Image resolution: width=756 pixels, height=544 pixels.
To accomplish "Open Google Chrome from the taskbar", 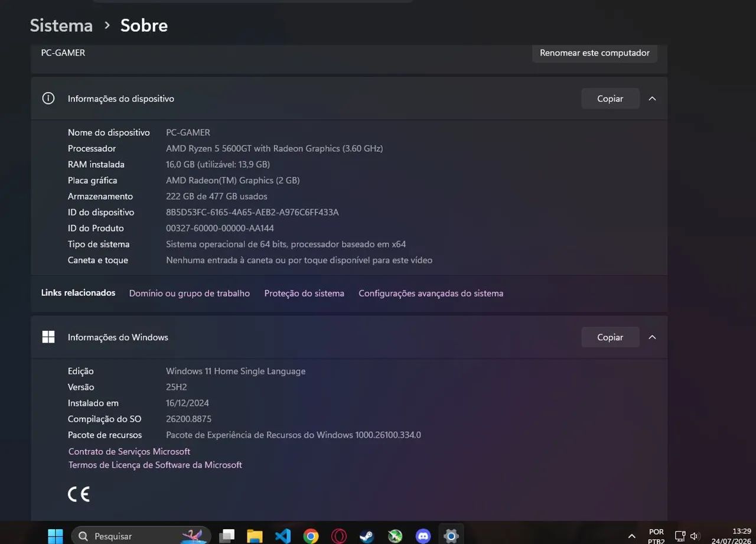I will click(311, 536).
